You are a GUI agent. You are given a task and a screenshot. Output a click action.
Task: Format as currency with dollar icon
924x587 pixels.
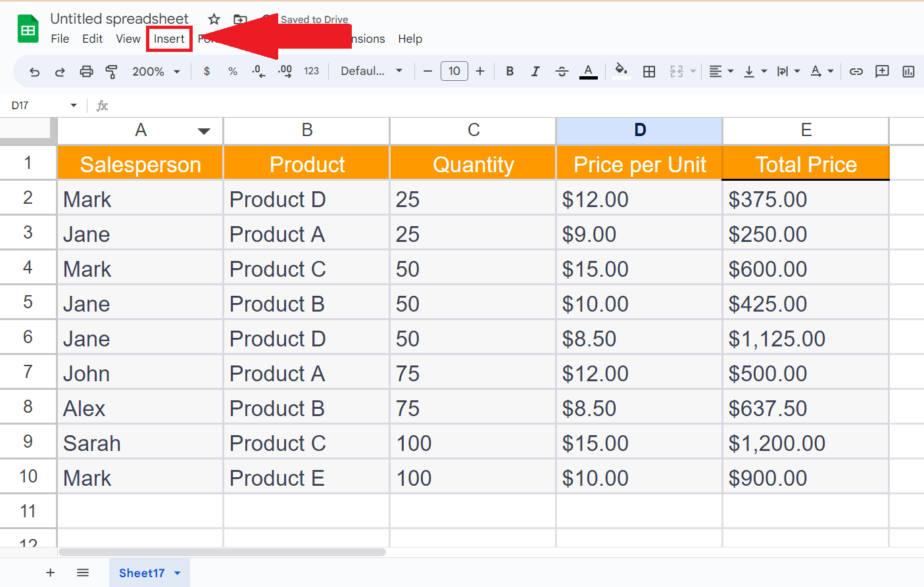pyautogui.click(x=207, y=71)
